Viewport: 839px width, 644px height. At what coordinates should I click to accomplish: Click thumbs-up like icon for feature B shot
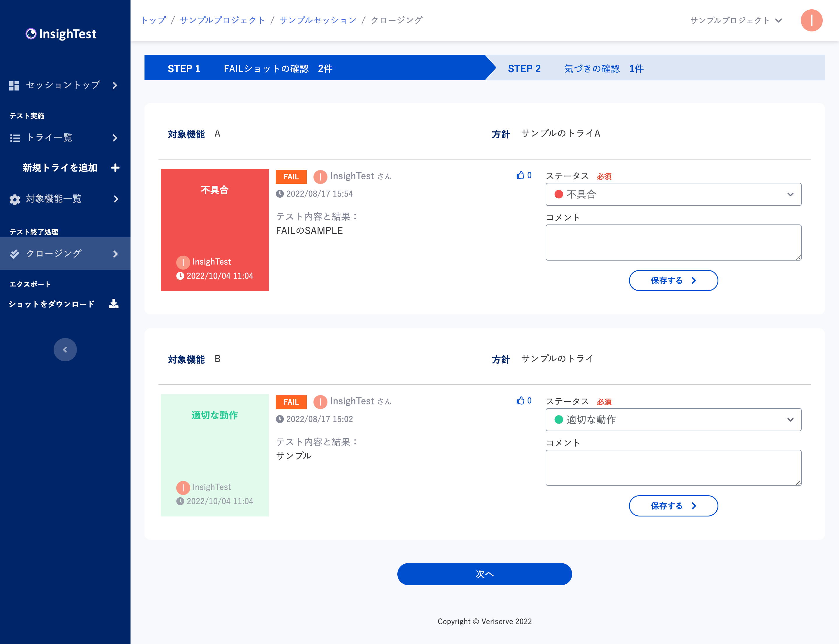pos(520,401)
